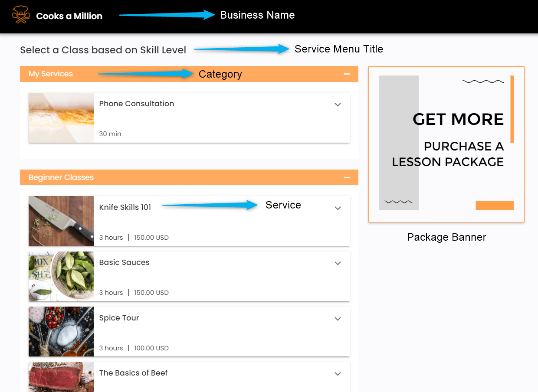
Task: Expand the Knife Skills 101 chevron
Action: (338, 208)
